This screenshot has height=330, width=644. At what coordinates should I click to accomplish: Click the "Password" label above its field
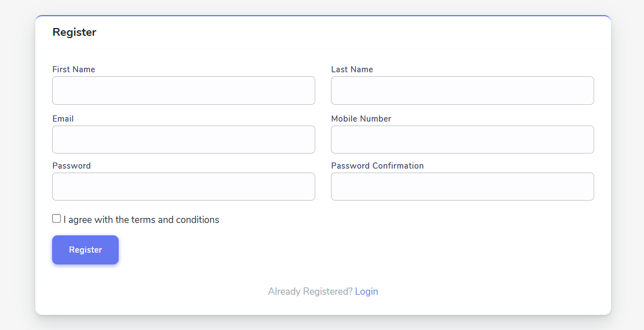click(72, 166)
